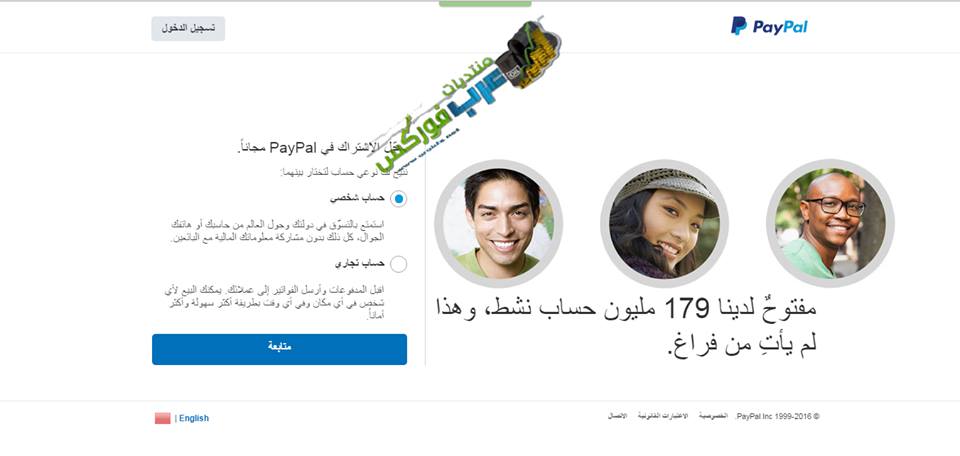The width and height of the screenshot is (960, 456).
Task: Click the forum watermark logo overlay
Action: pyautogui.click(x=468, y=94)
